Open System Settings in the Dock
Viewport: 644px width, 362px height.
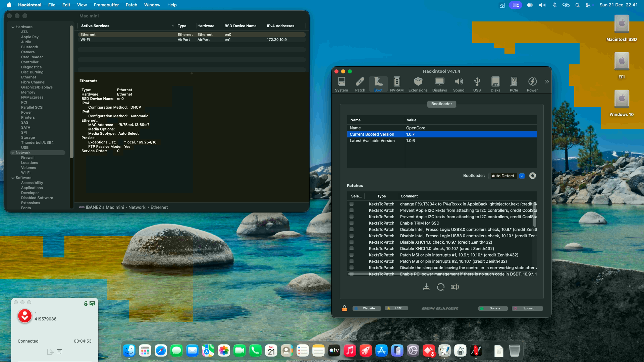click(413, 351)
